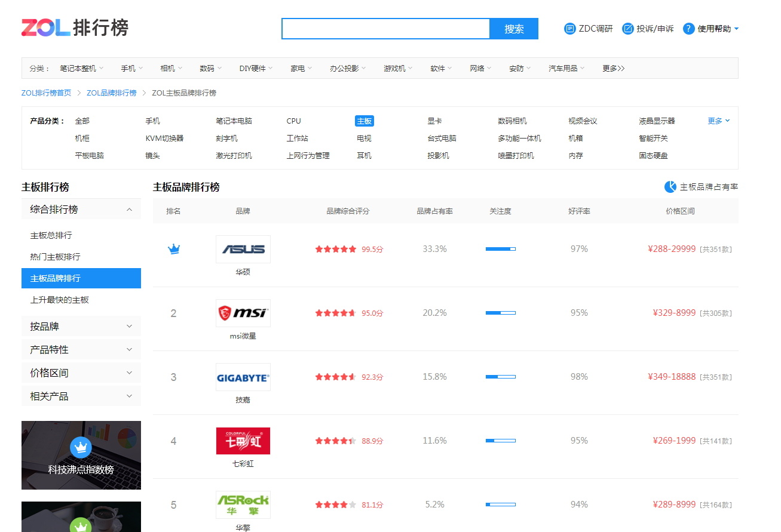This screenshot has height=532, width=781.
Task: Select the CPU product category
Action: [x=294, y=121]
